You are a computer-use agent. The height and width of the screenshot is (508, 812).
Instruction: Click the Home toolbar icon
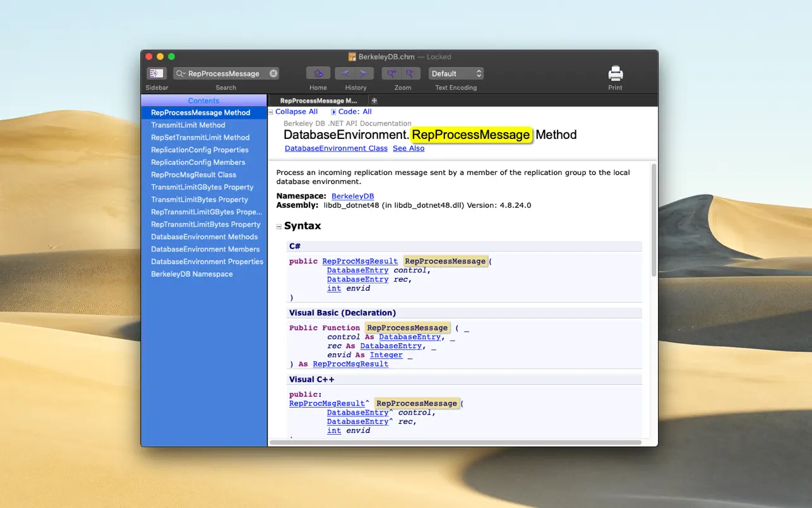coord(318,73)
